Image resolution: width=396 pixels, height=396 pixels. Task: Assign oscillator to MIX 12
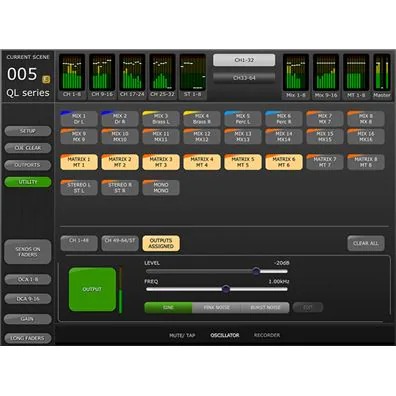(202, 136)
